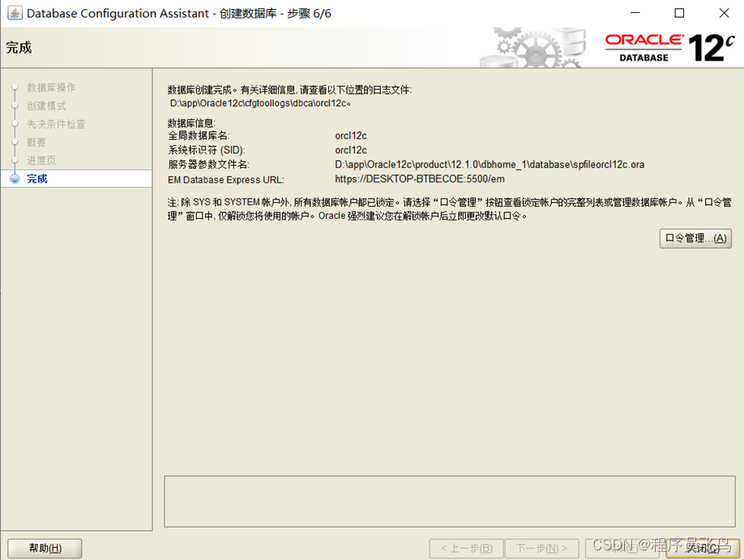This screenshot has width=744, height=560.
Task: Click the disabled 上一步(B) back button
Action: (466, 548)
